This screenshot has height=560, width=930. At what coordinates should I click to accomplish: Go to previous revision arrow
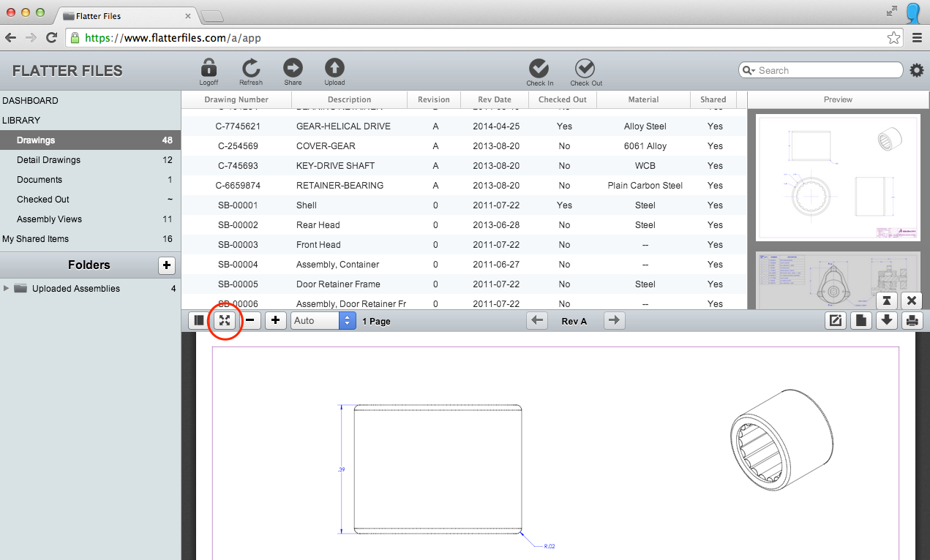pos(538,320)
